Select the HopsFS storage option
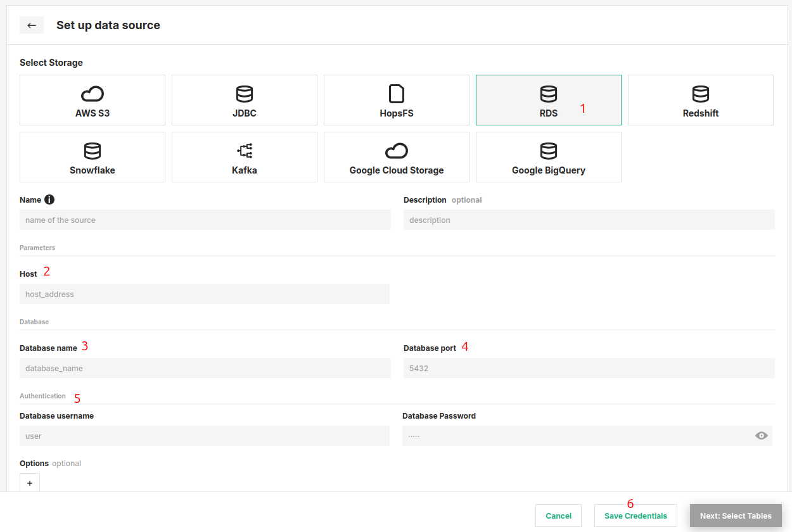Image resolution: width=792 pixels, height=532 pixels. (x=397, y=100)
